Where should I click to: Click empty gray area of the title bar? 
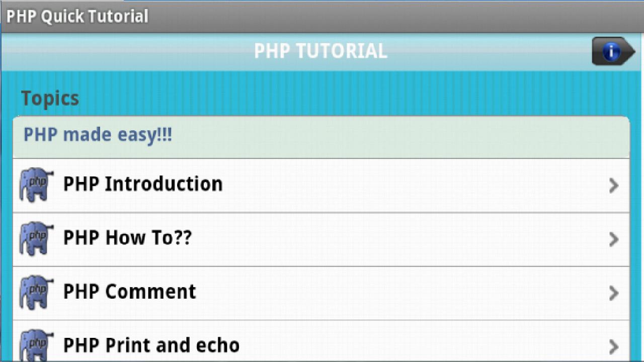403,16
